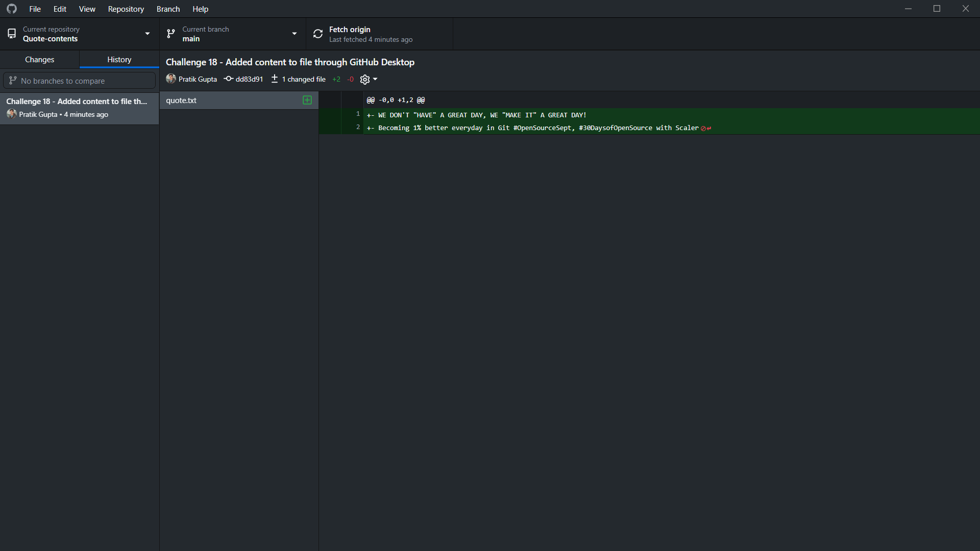Screen dimensions: 980x551
Task: Open the Current repository dropdown
Action: pos(147,34)
